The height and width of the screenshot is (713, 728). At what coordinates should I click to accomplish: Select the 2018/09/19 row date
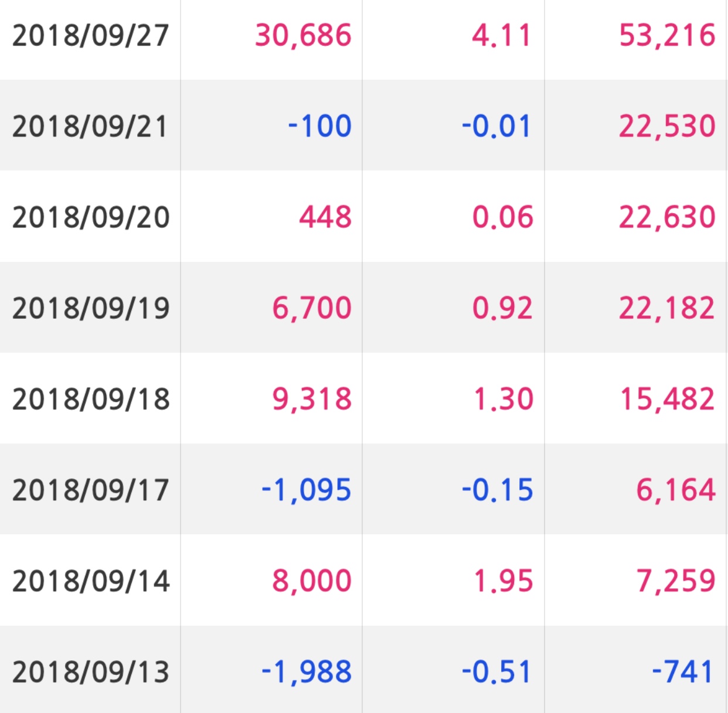pos(91,308)
